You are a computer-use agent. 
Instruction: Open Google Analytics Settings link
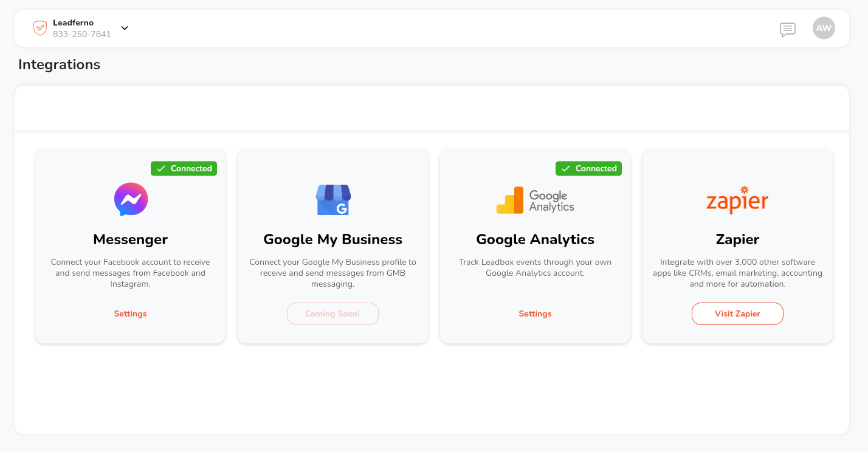tap(535, 314)
